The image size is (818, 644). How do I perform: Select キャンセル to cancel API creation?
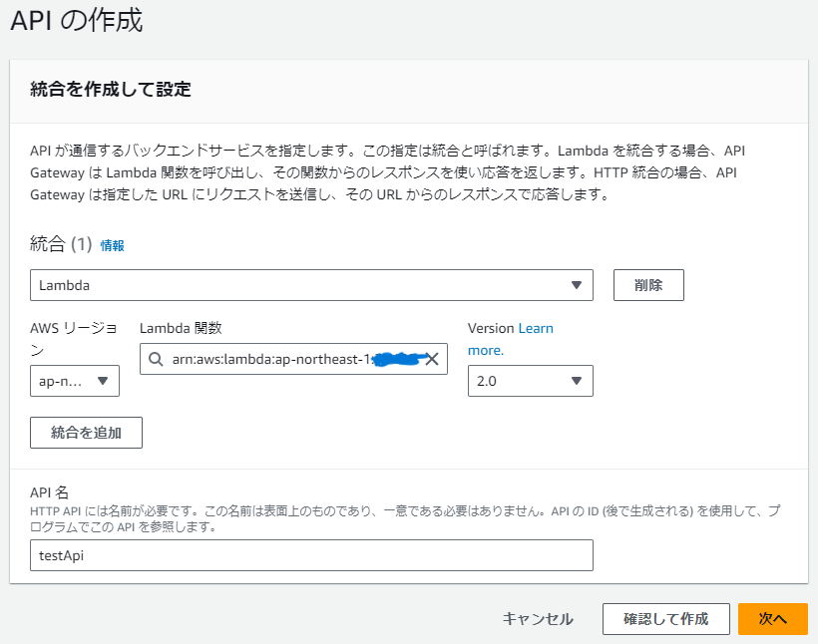point(536,618)
